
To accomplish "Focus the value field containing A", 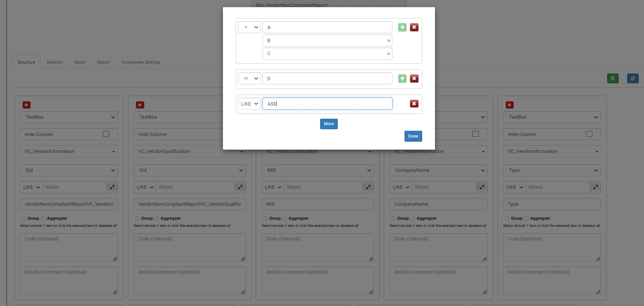I will point(327,27).
